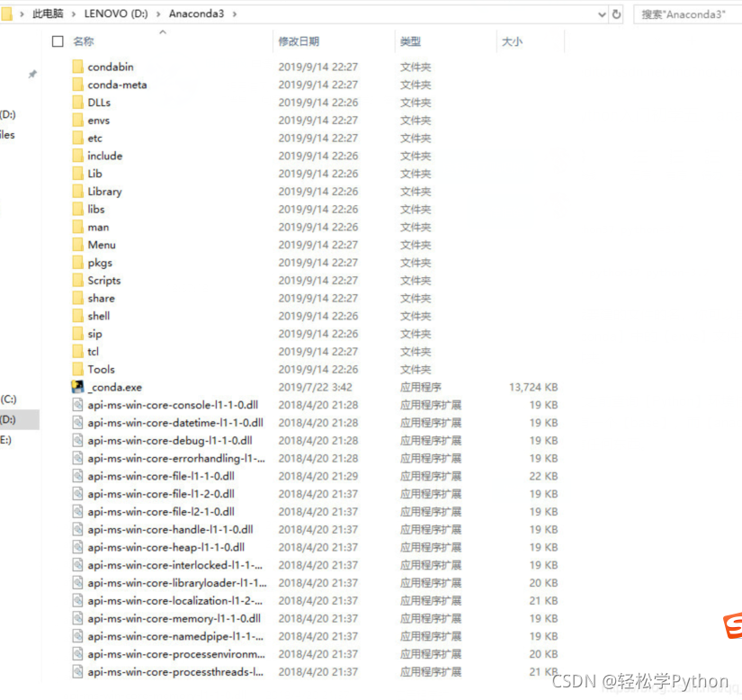Select the api-ms-win-core-errorhandling file name
742x700 pixels.
coord(176,458)
